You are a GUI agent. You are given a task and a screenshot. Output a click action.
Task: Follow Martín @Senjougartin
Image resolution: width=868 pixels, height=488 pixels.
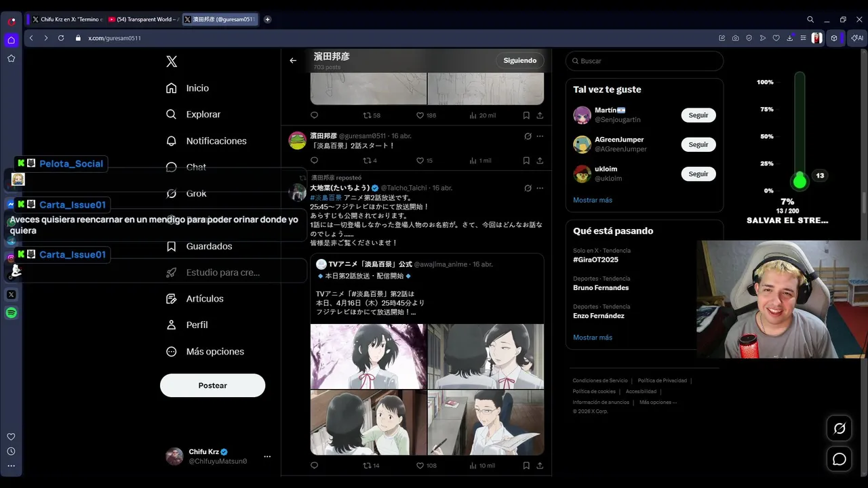(x=698, y=115)
